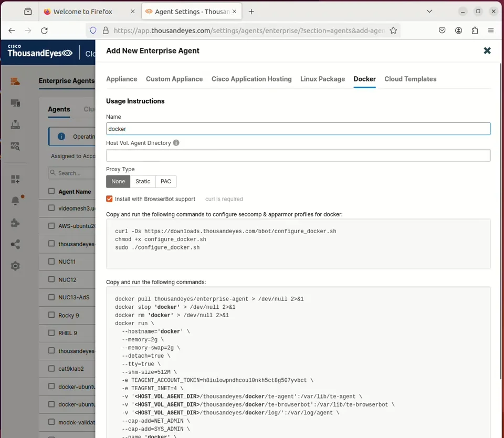Open the sharing icon in left sidebar
The height and width of the screenshot is (438, 504).
point(15,244)
